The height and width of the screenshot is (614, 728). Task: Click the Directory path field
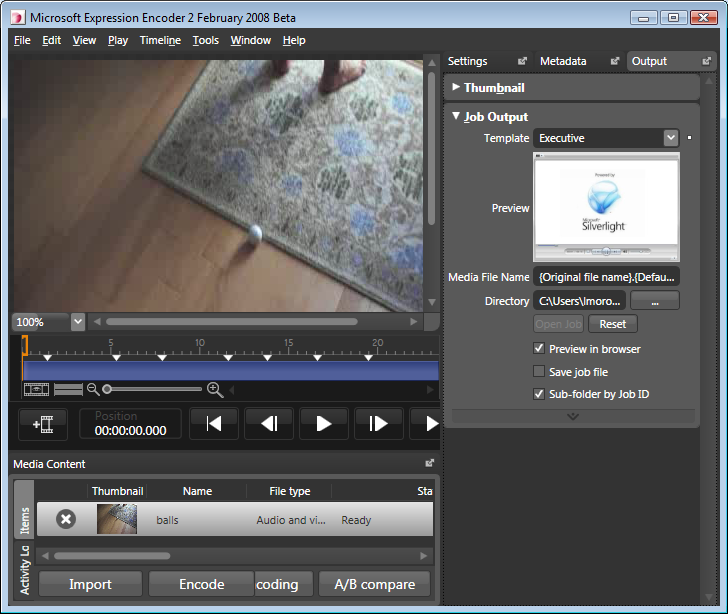point(579,300)
